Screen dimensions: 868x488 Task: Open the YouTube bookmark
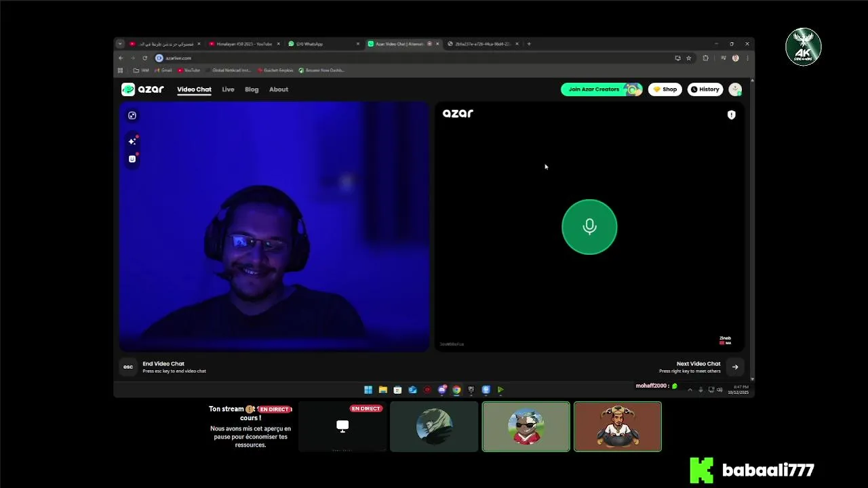pos(189,70)
